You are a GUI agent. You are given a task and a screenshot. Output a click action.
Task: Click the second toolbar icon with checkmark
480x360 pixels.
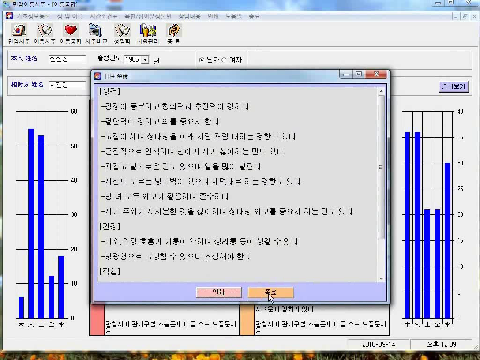[45, 31]
